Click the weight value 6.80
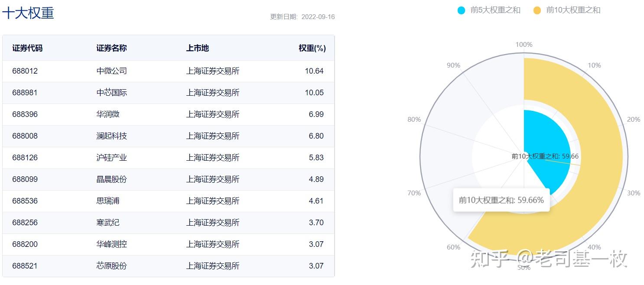The width and height of the screenshot is (644, 285). 316,136
